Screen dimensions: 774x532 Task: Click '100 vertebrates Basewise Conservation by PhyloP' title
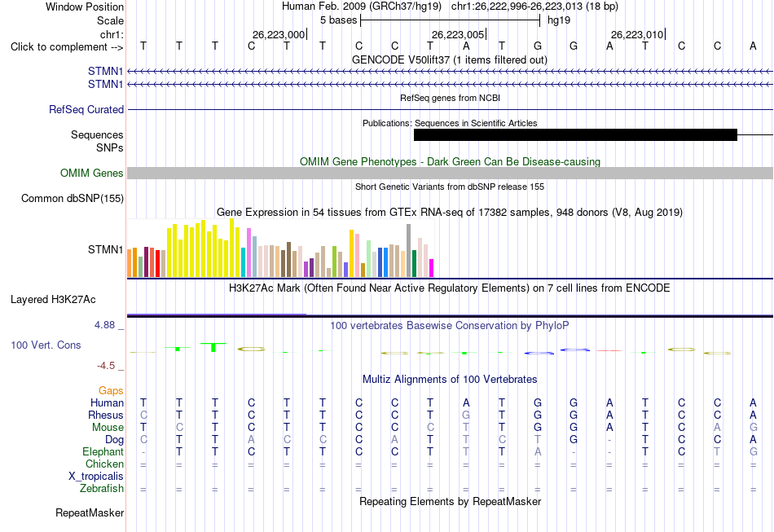[449, 325]
